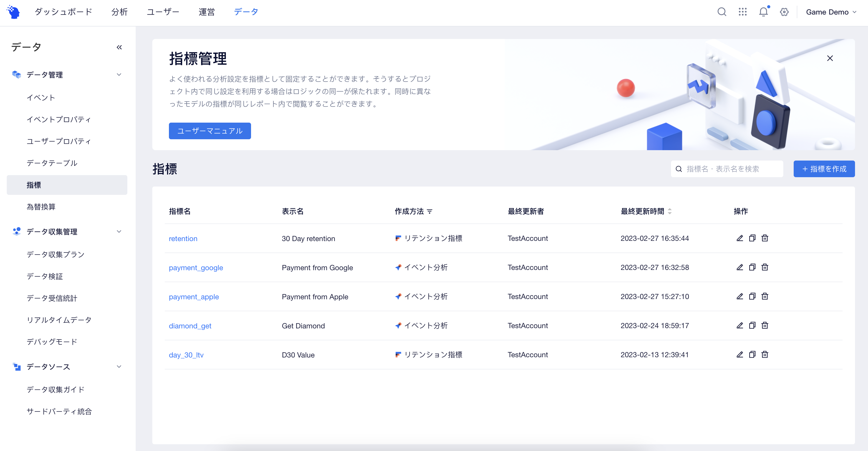
Task: Delete the day_30_ltv metric
Action: pyautogui.click(x=765, y=355)
